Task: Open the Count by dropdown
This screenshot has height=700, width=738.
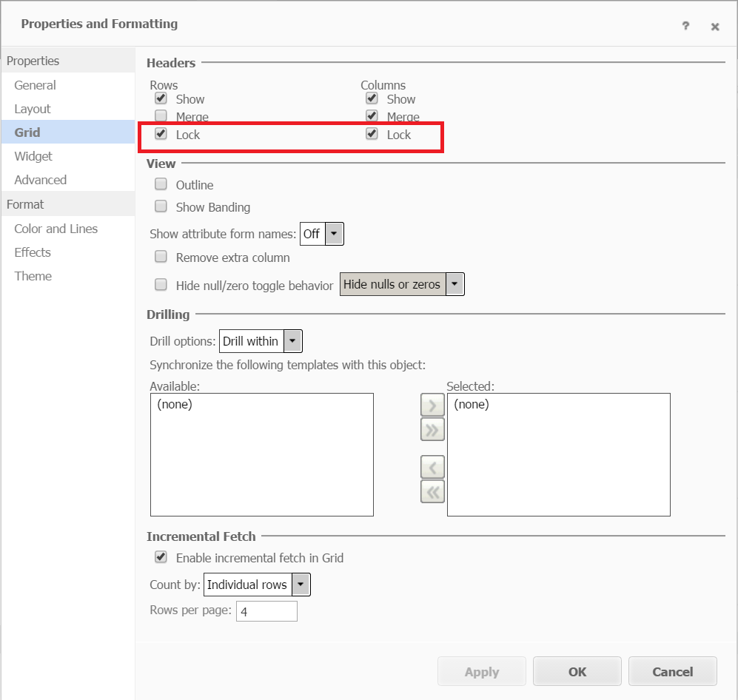Action: pos(301,585)
